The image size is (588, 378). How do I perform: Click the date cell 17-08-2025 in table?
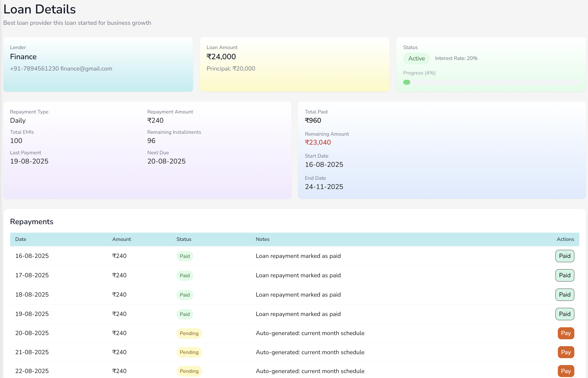(32, 275)
